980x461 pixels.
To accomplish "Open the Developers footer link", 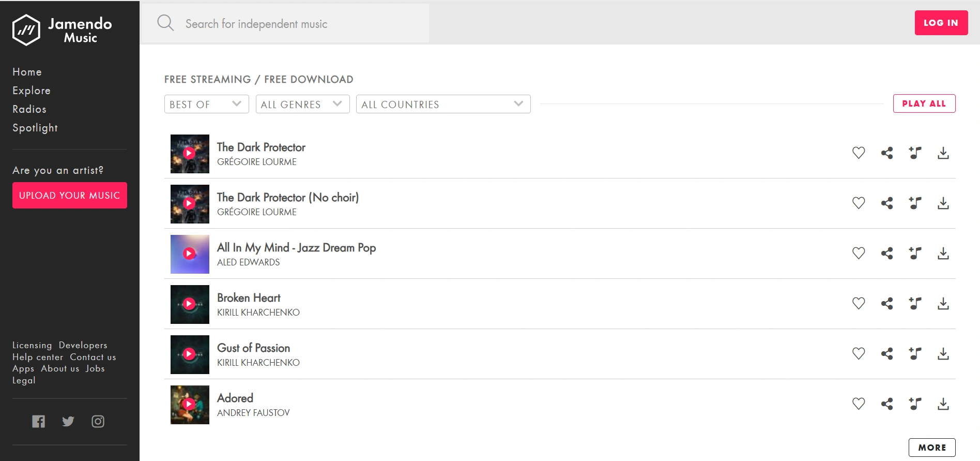I will 83,345.
